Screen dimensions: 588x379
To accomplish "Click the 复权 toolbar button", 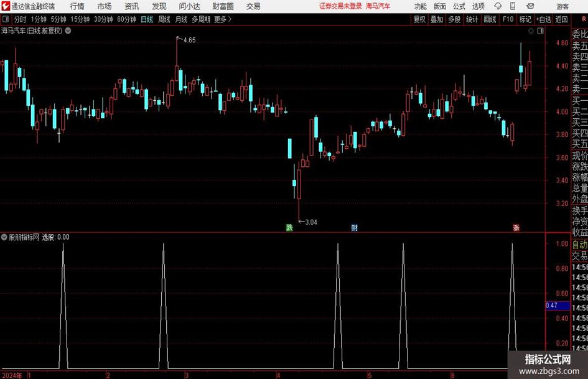I will (x=419, y=19).
